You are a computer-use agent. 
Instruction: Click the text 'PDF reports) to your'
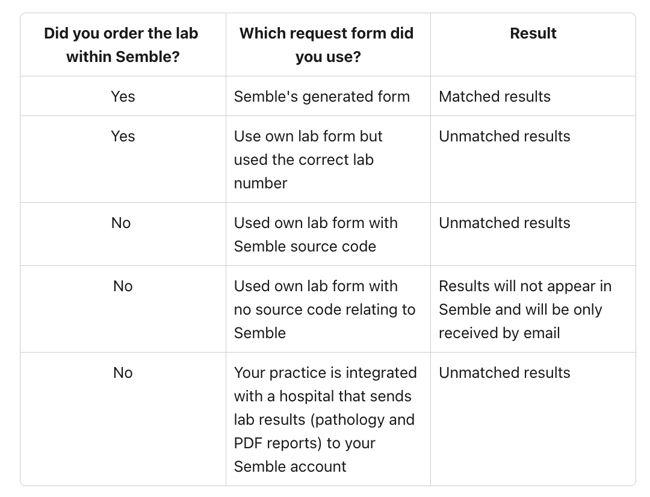click(x=304, y=443)
